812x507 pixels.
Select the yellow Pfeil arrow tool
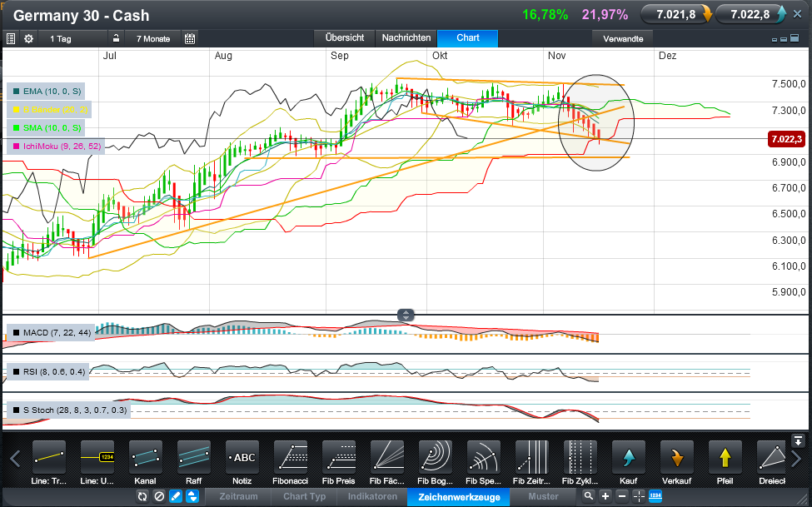[x=725, y=457]
